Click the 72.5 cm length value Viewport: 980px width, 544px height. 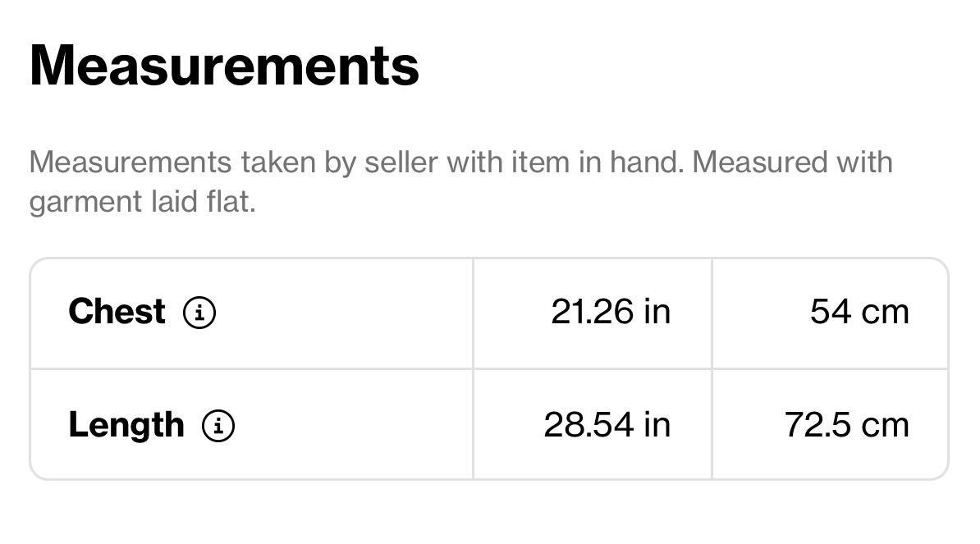click(846, 425)
